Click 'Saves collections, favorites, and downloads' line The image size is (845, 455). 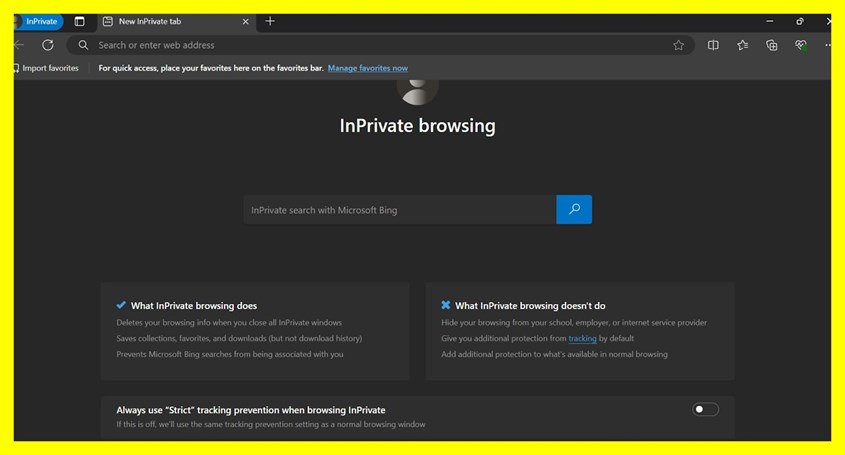point(239,338)
